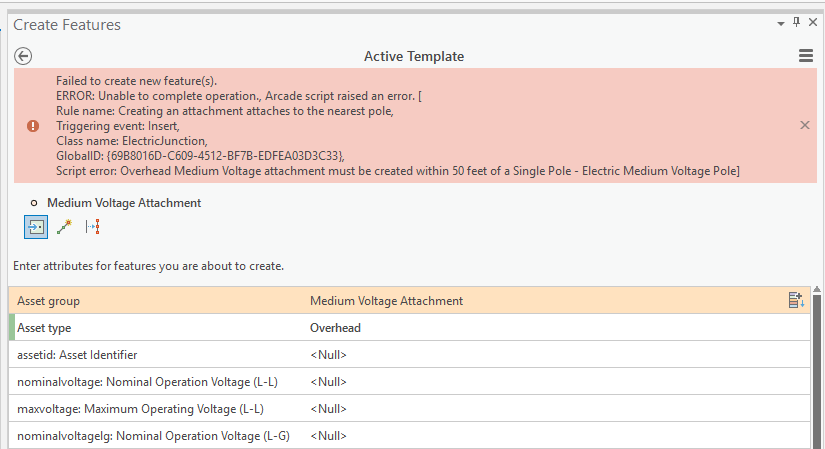Click the attribute sort icon in header row
Viewport: 825px width, 449px height.
796,300
